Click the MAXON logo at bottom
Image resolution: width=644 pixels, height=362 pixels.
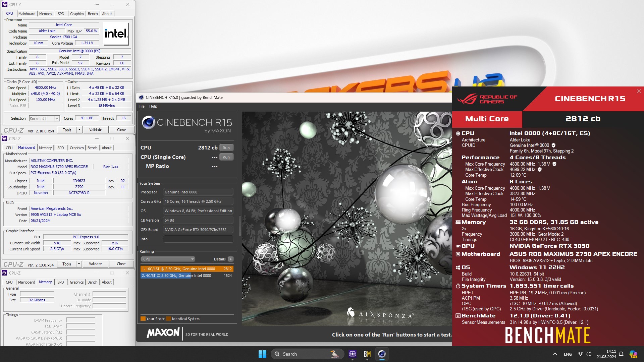coord(163,333)
